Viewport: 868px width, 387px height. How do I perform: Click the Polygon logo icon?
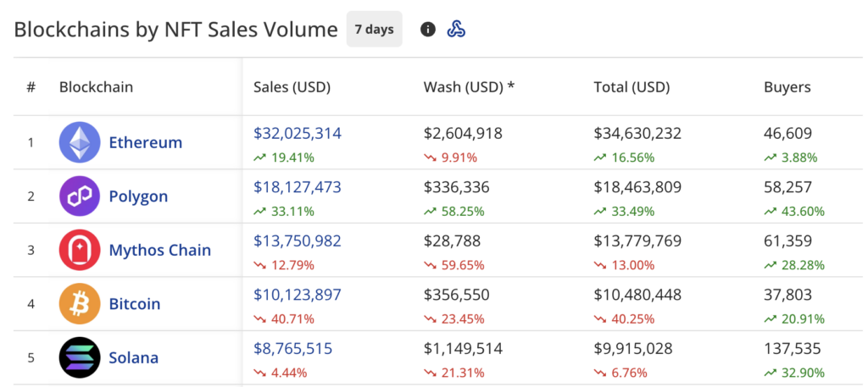coord(80,196)
